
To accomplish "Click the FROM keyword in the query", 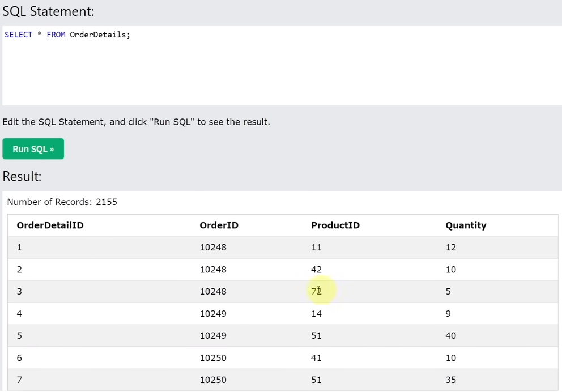I will coord(56,35).
